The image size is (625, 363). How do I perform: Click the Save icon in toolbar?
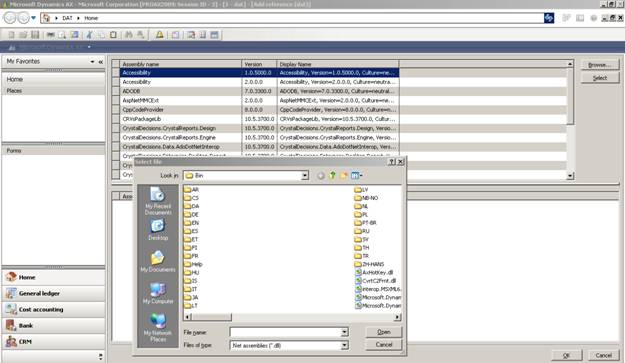(x=35, y=35)
